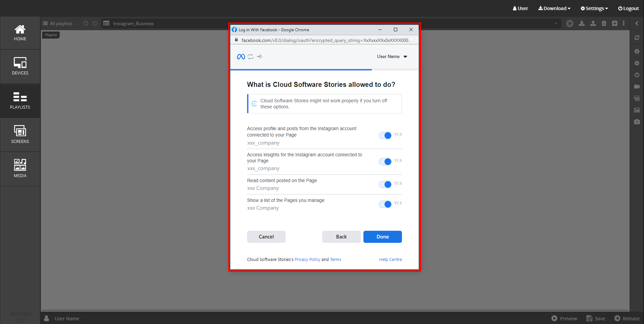Click the image picture icon in right panel
644x324 pixels.
[x=637, y=110]
